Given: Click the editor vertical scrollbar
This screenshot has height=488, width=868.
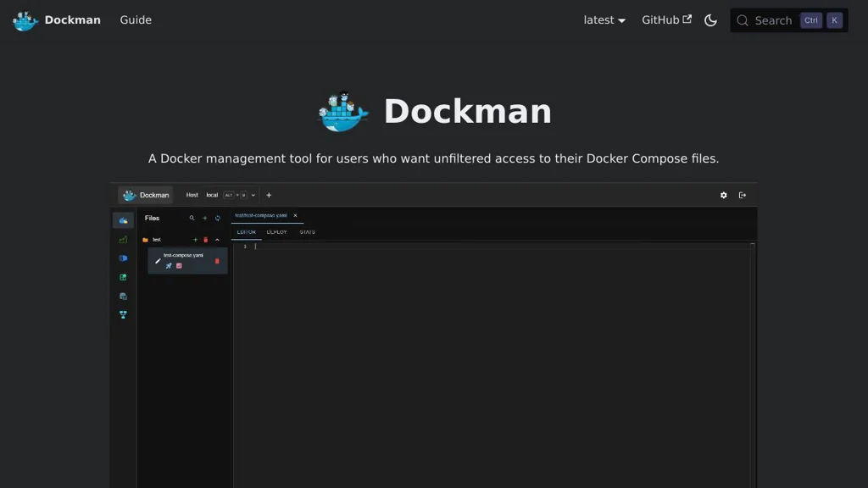Looking at the screenshot, I should (x=753, y=365).
